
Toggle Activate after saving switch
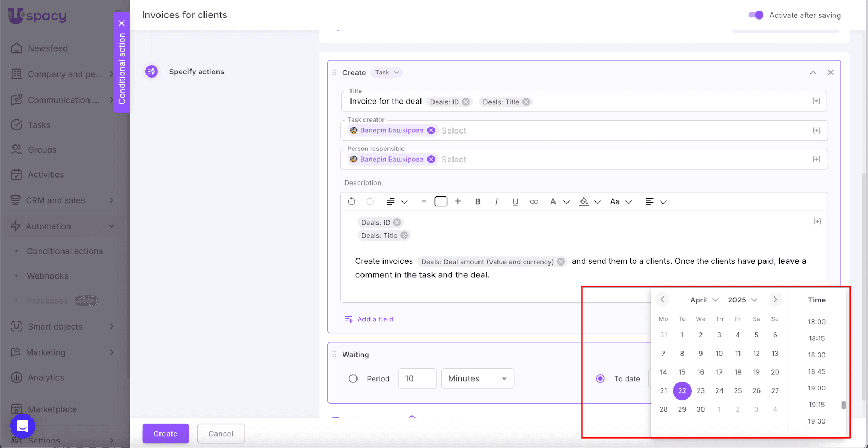756,15
